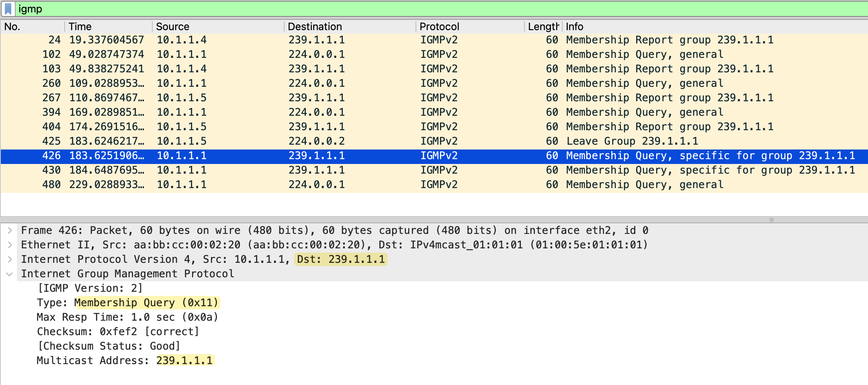The height and width of the screenshot is (385, 868).
Task: Select the Type: Membership Query field
Action: (x=128, y=303)
